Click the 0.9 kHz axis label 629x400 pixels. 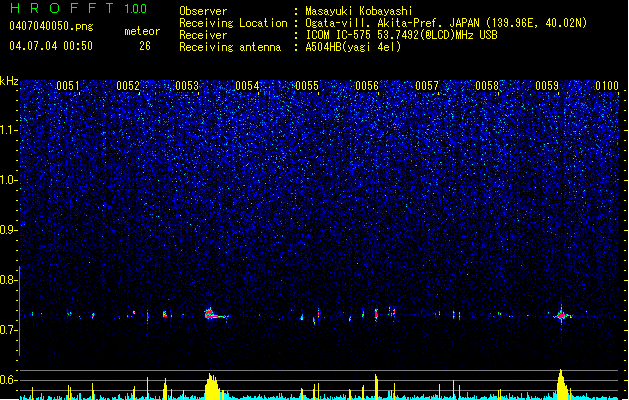point(8,230)
